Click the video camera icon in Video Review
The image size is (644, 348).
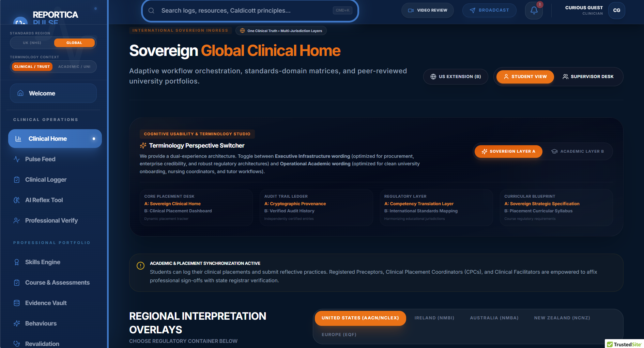click(x=411, y=10)
